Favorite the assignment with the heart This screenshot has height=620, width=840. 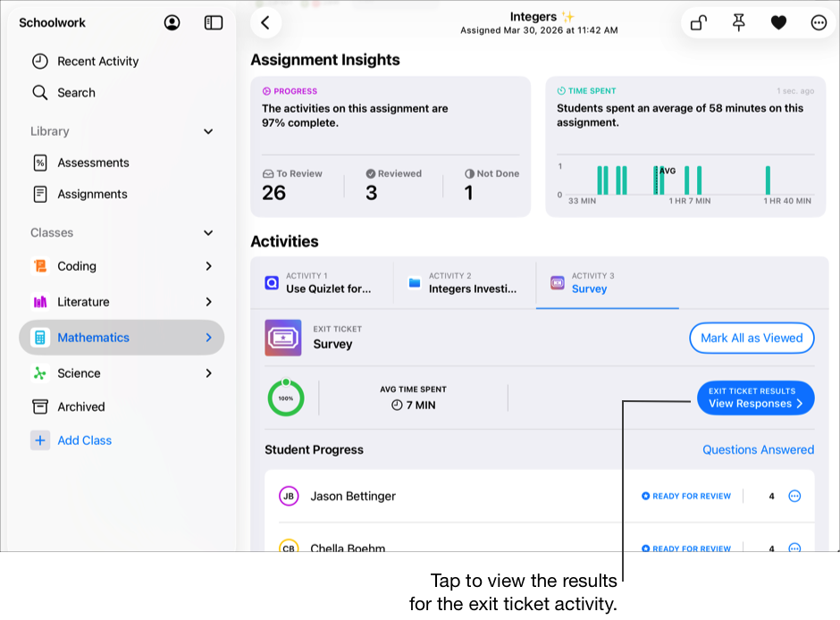coord(778,22)
